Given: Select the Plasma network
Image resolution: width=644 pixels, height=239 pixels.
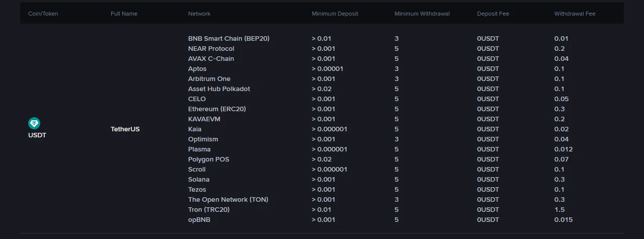Looking at the screenshot, I should [199, 149].
